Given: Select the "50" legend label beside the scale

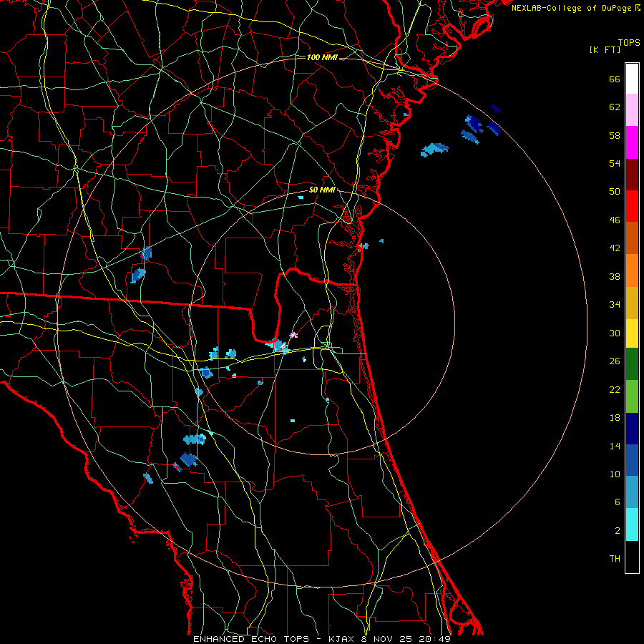Looking at the screenshot, I should click(615, 192).
